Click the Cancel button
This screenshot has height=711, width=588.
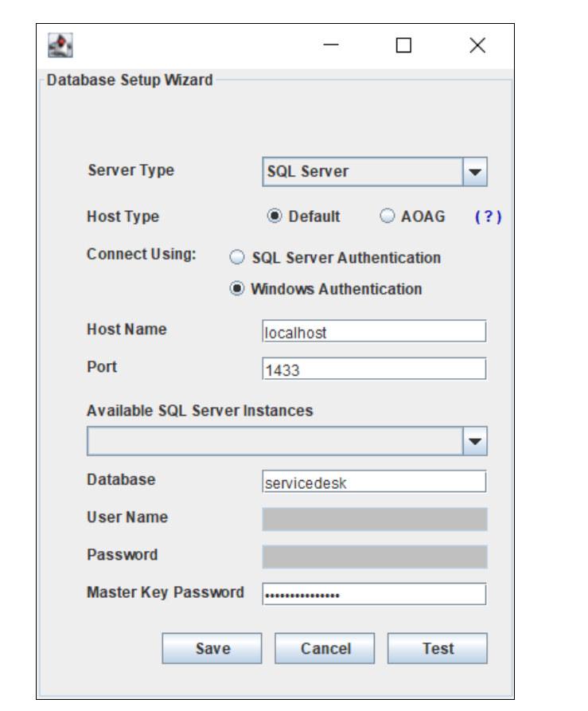(x=325, y=648)
